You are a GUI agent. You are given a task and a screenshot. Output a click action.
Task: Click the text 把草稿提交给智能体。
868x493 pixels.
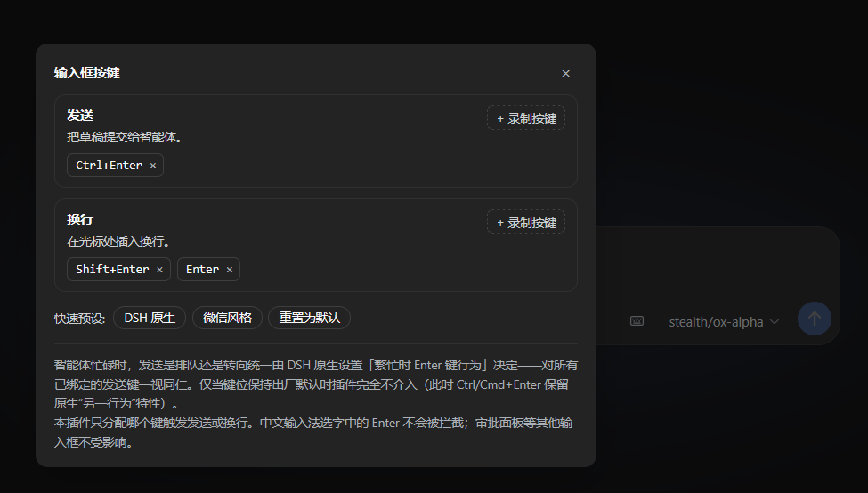point(125,137)
